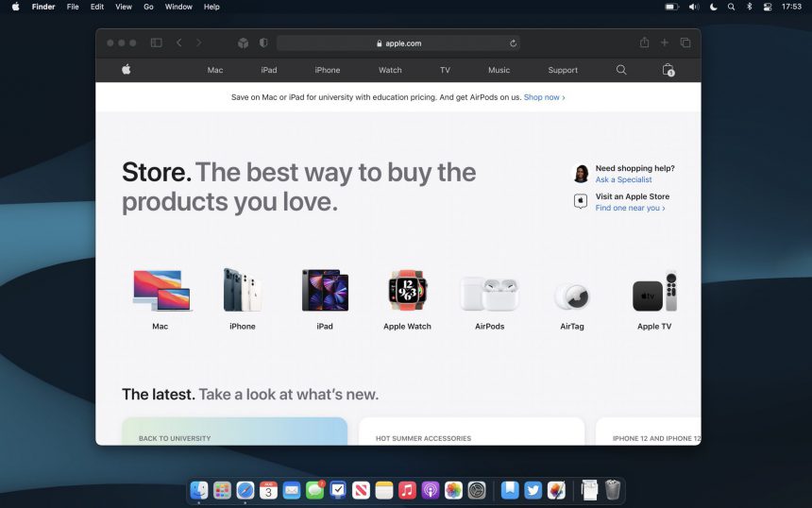The height and width of the screenshot is (508, 812).
Task: Click the cube extension icon in Safari toolbar
Action: coord(243,43)
